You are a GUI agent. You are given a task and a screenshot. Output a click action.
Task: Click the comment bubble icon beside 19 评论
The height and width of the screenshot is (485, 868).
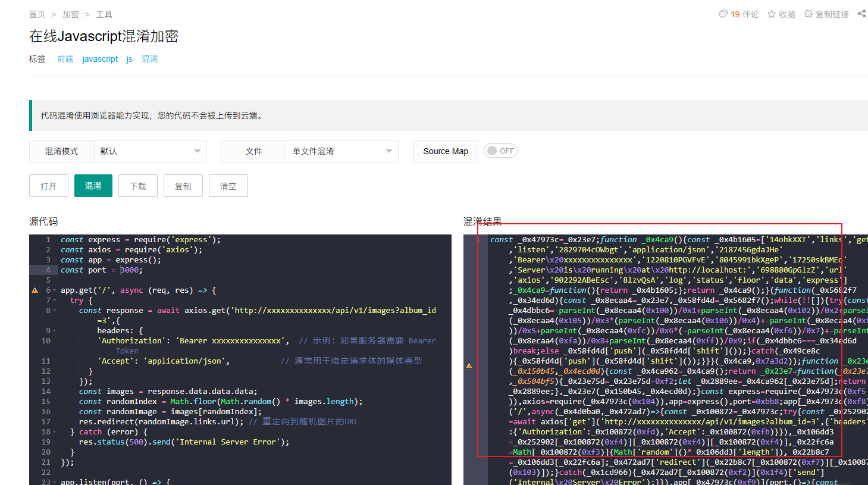point(723,14)
